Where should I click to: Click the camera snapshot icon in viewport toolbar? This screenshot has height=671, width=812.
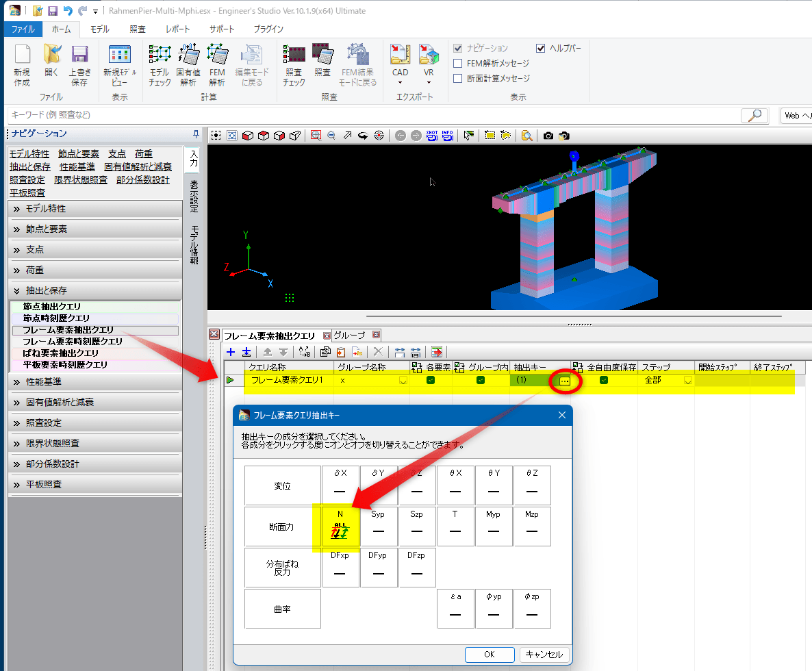pyautogui.click(x=548, y=136)
